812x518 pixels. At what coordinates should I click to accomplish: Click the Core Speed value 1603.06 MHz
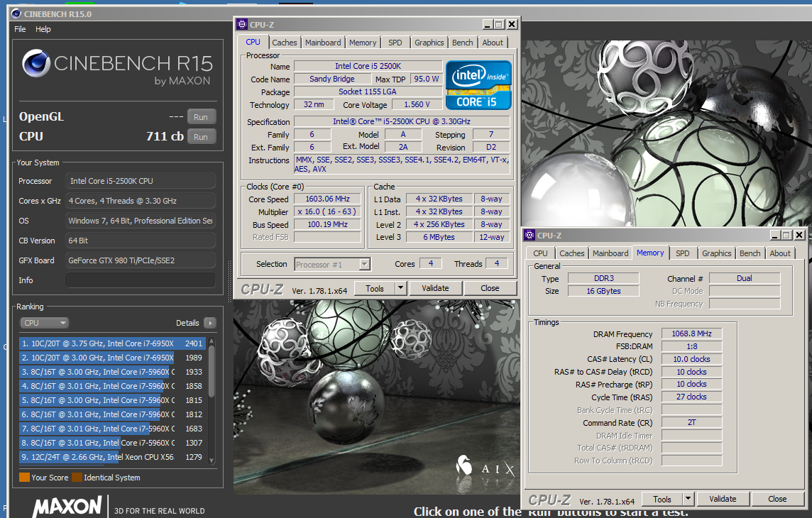pos(327,199)
